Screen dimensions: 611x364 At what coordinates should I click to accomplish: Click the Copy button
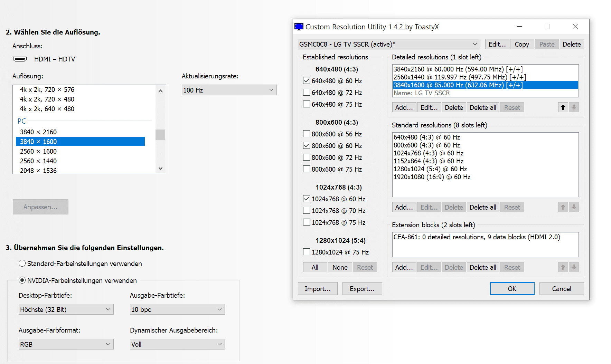point(522,44)
